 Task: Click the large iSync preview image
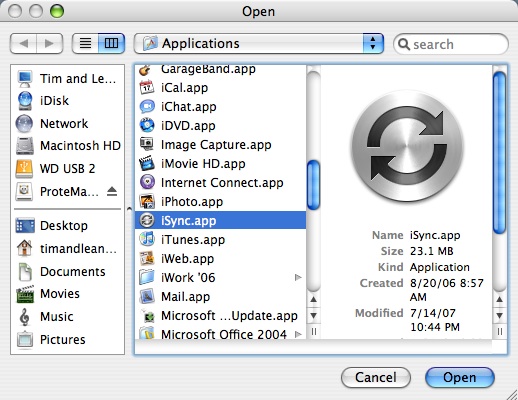click(407, 146)
